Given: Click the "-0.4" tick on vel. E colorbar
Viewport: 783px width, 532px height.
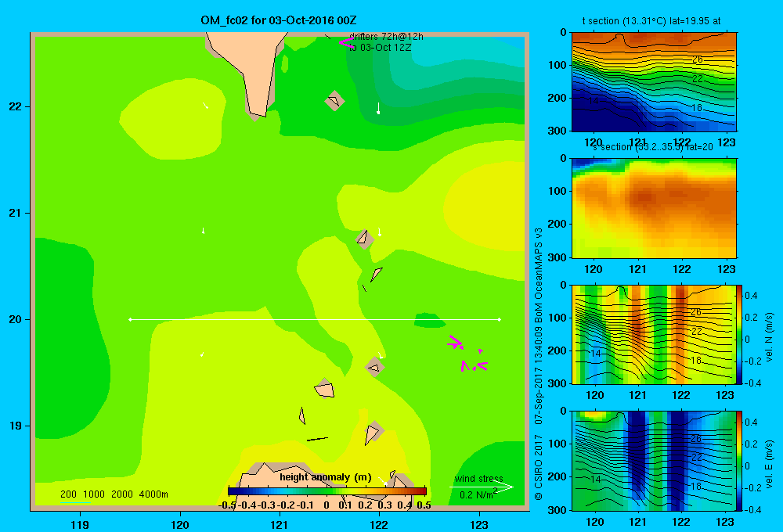Looking at the screenshot, I should pyautogui.click(x=752, y=509).
